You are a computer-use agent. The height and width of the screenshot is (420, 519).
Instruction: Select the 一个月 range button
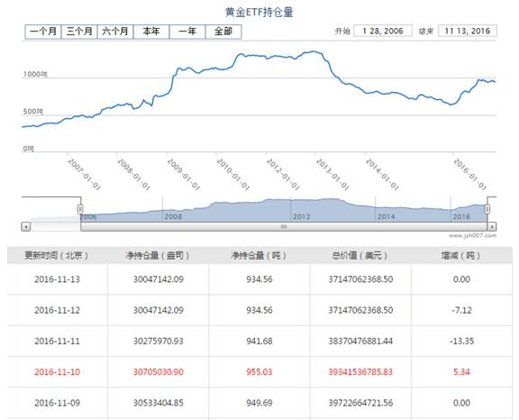43,32
